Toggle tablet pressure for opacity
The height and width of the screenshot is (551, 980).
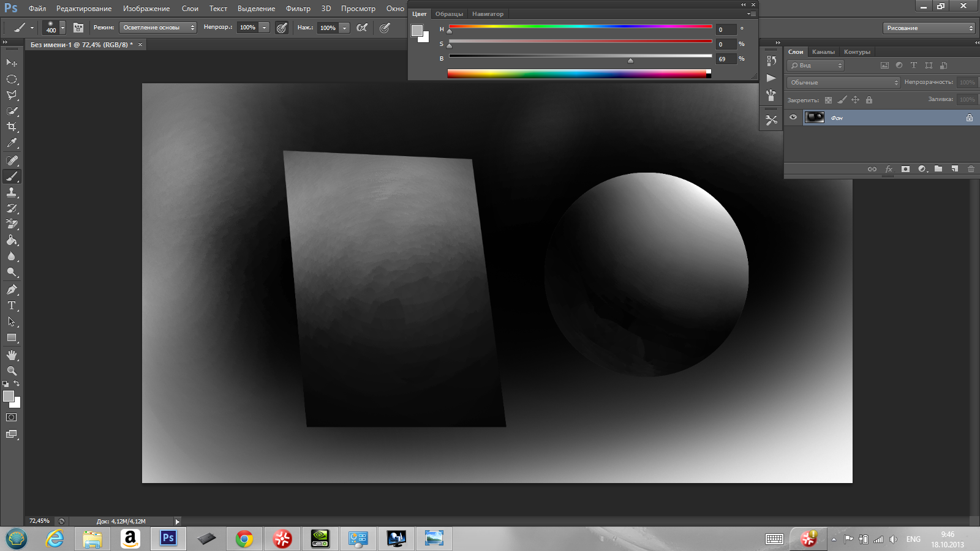[x=282, y=28]
